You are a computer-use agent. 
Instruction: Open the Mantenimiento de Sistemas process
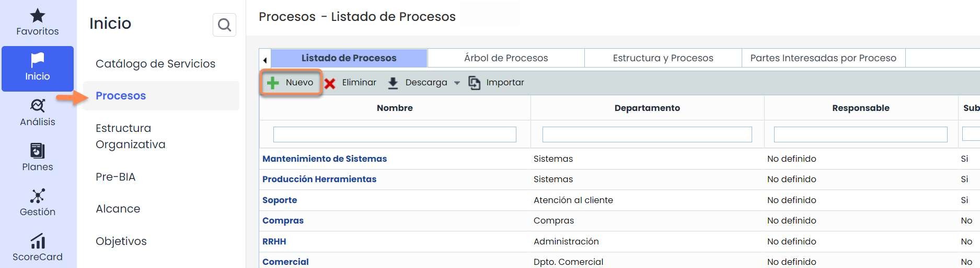point(325,159)
